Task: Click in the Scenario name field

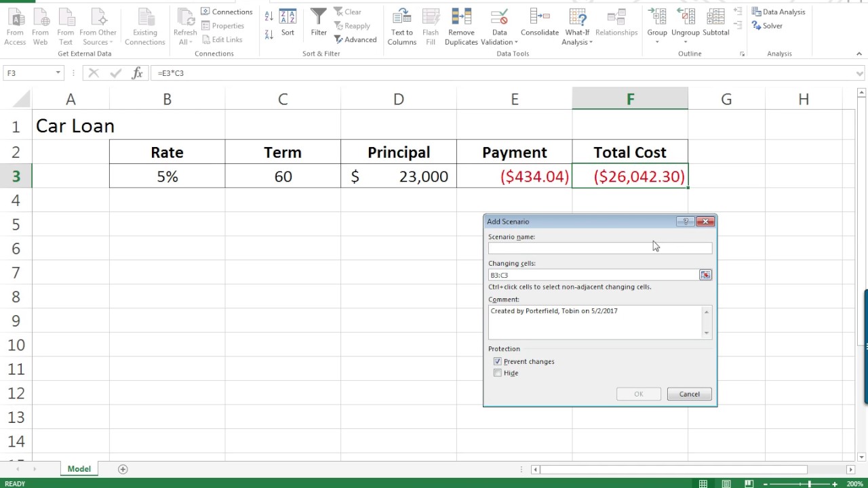Action: pyautogui.click(x=600, y=248)
